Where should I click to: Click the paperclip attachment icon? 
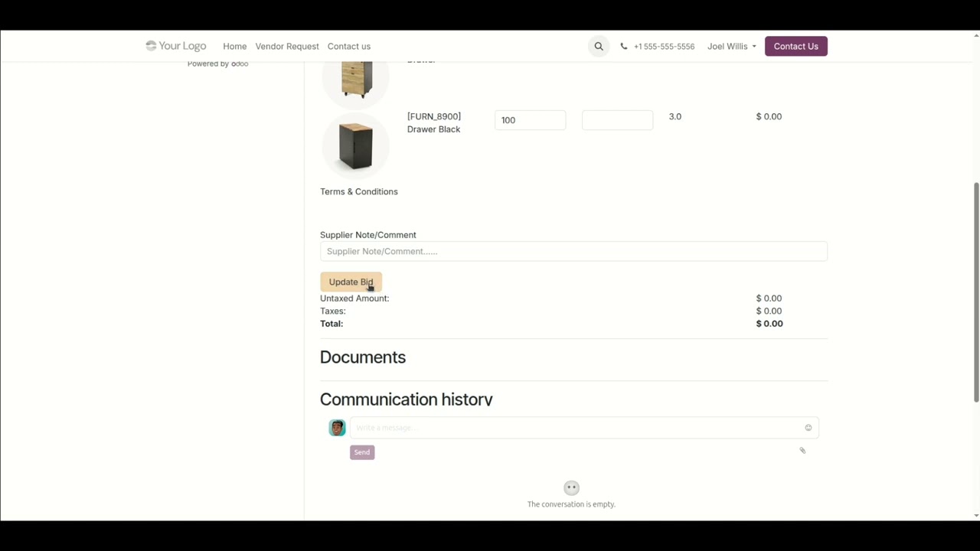[x=802, y=451]
